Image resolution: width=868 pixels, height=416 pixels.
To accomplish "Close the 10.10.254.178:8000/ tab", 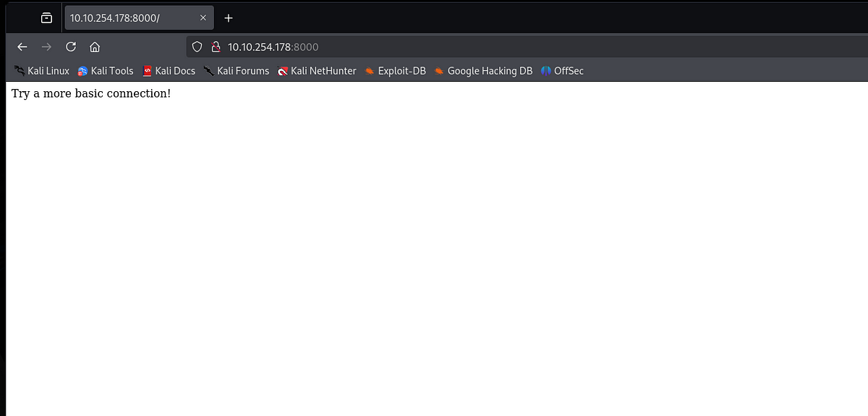I will (203, 17).
